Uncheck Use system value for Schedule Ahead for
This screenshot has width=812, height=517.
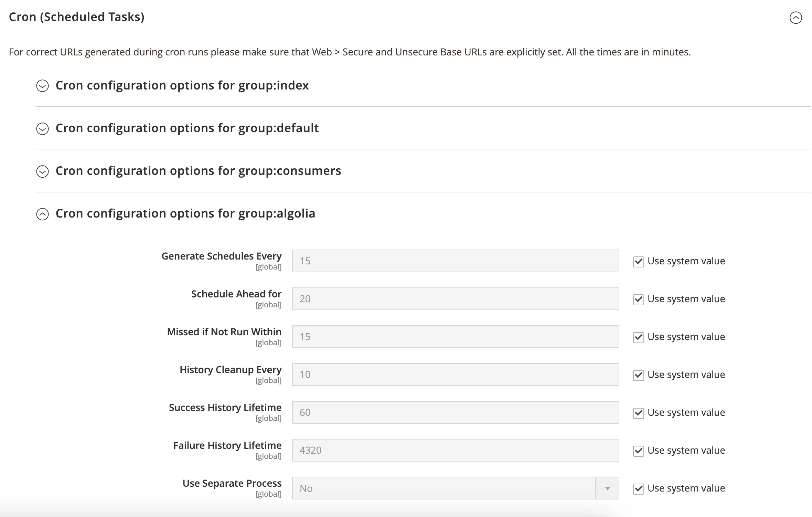click(639, 300)
